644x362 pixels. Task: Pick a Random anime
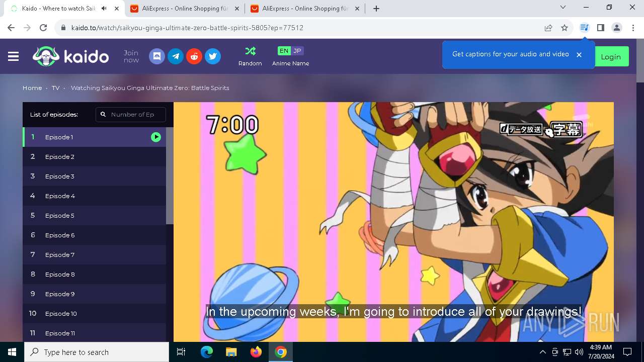(x=250, y=56)
